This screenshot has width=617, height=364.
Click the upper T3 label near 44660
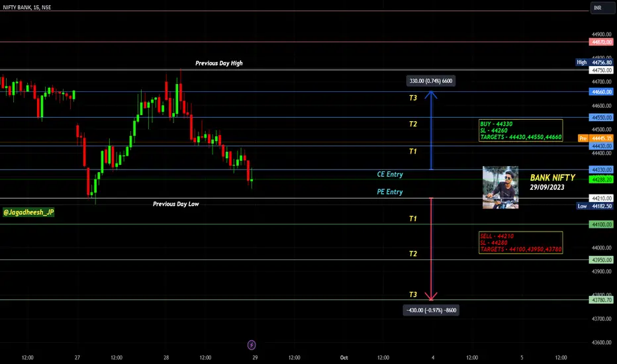[x=413, y=98]
